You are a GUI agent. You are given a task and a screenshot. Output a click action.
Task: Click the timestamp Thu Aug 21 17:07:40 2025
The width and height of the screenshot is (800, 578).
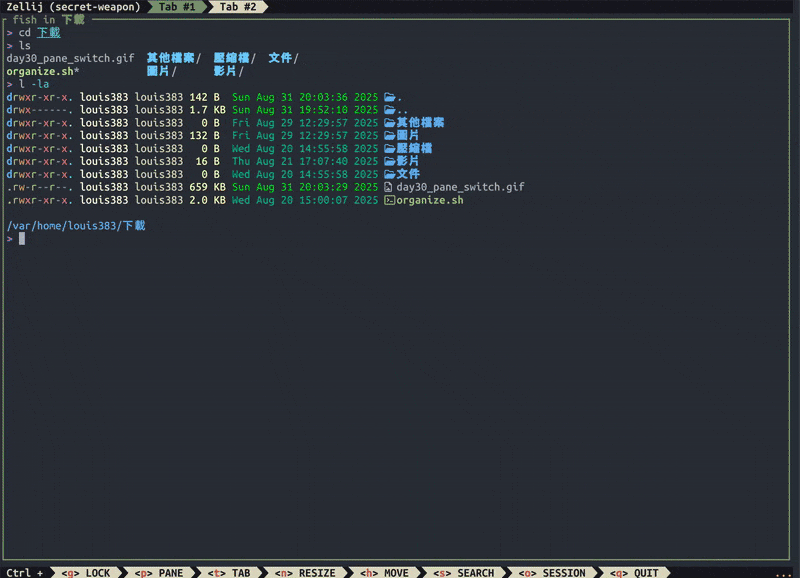[x=305, y=161]
